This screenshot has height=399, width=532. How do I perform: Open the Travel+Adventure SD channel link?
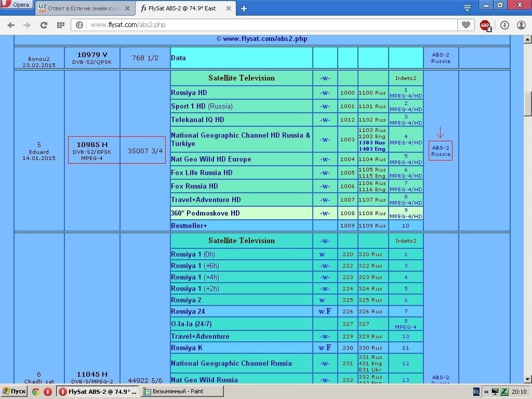click(200, 337)
